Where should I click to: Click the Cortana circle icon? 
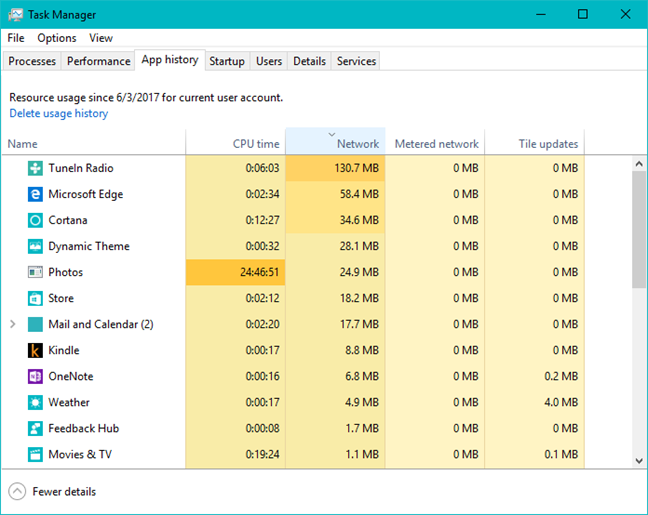coord(35,220)
